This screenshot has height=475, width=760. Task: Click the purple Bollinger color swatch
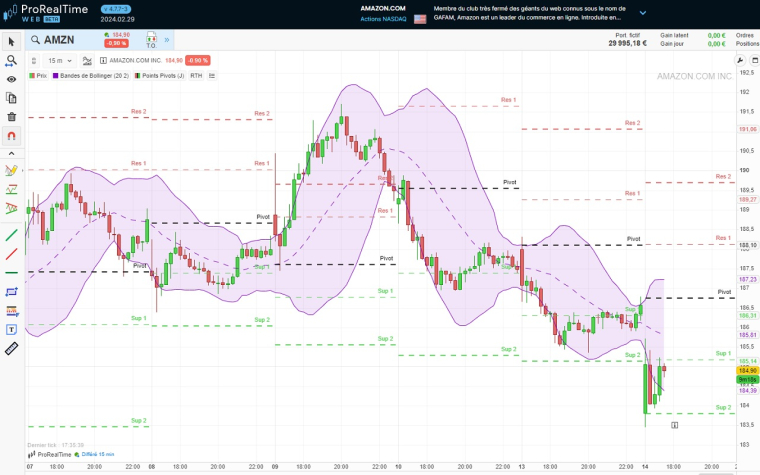coord(56,75)
